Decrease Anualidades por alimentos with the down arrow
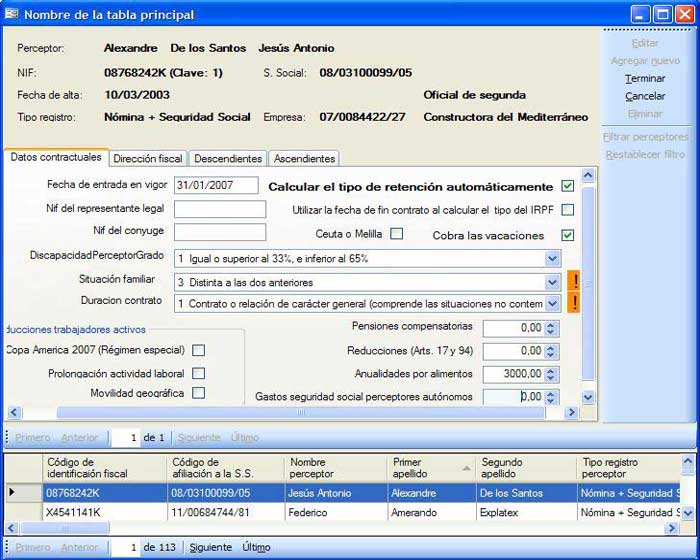The width and height of the screenshot is (700, 560). pyautogui.click(x=552, y=378)
